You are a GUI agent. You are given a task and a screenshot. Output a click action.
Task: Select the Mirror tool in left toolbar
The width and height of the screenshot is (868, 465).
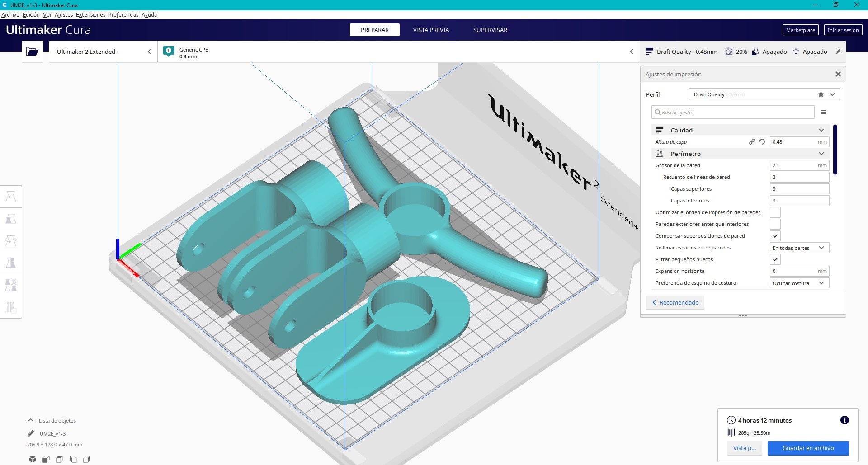pyautogui.click(x=11, y=263)
